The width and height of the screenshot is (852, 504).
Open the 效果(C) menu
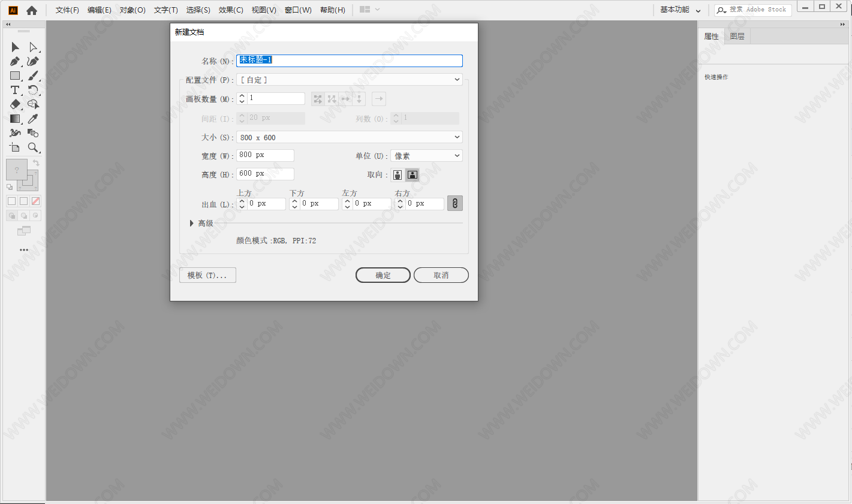click(x=231, y=10)
